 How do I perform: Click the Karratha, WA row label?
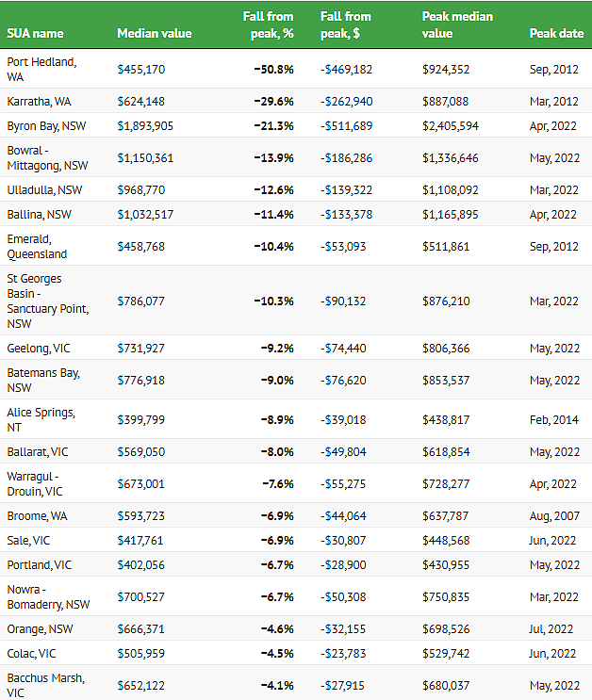[39, 102]
